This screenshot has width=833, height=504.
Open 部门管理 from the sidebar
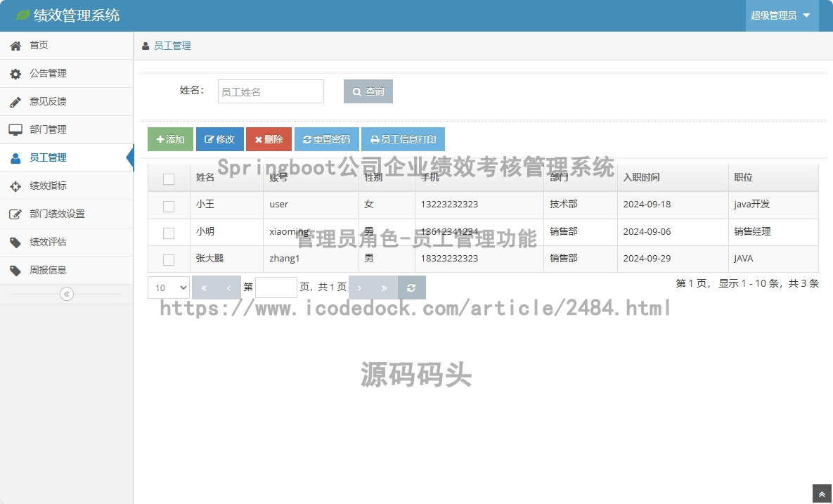(66, 129)
